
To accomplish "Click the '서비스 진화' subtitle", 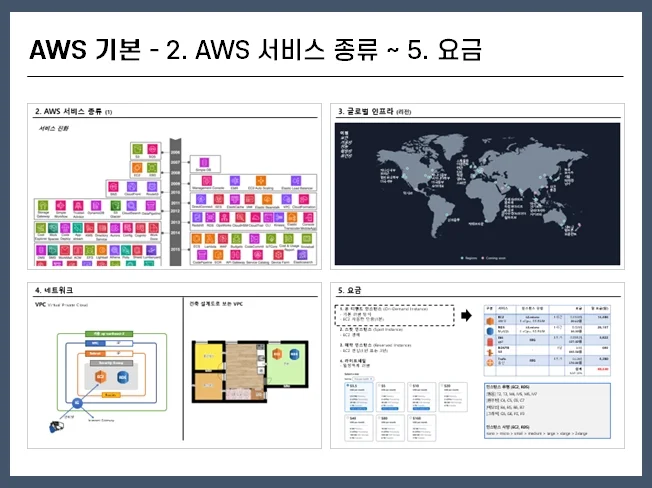I will click(53, 128).
